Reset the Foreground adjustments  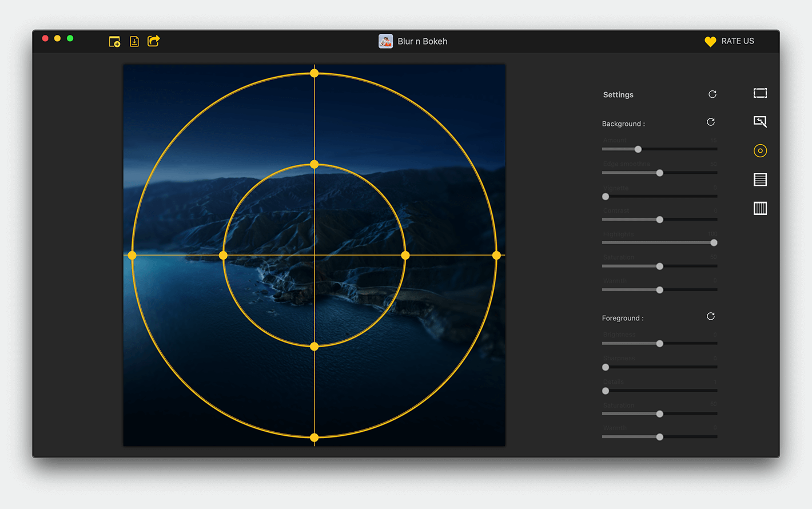point(711,316)
